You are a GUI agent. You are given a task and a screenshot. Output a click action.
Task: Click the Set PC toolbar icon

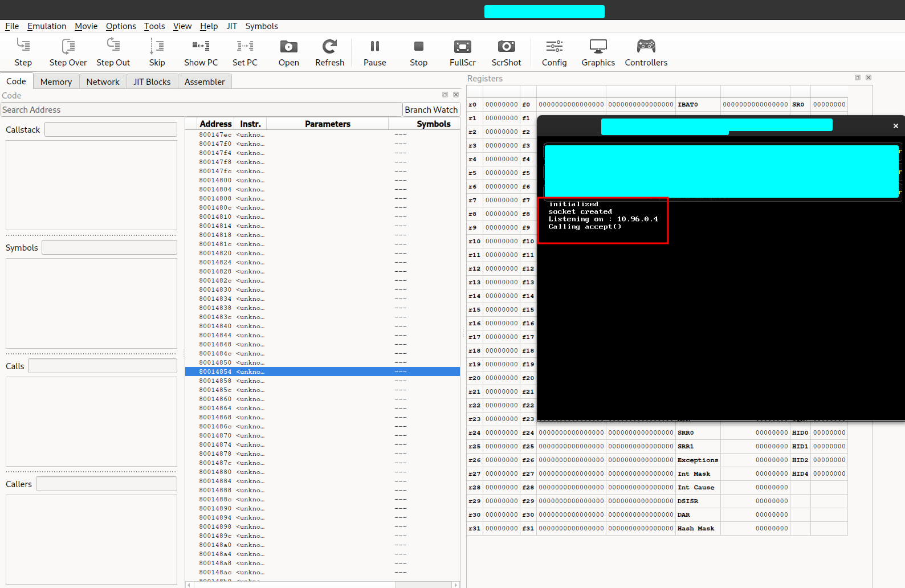[x=244, y=52]
